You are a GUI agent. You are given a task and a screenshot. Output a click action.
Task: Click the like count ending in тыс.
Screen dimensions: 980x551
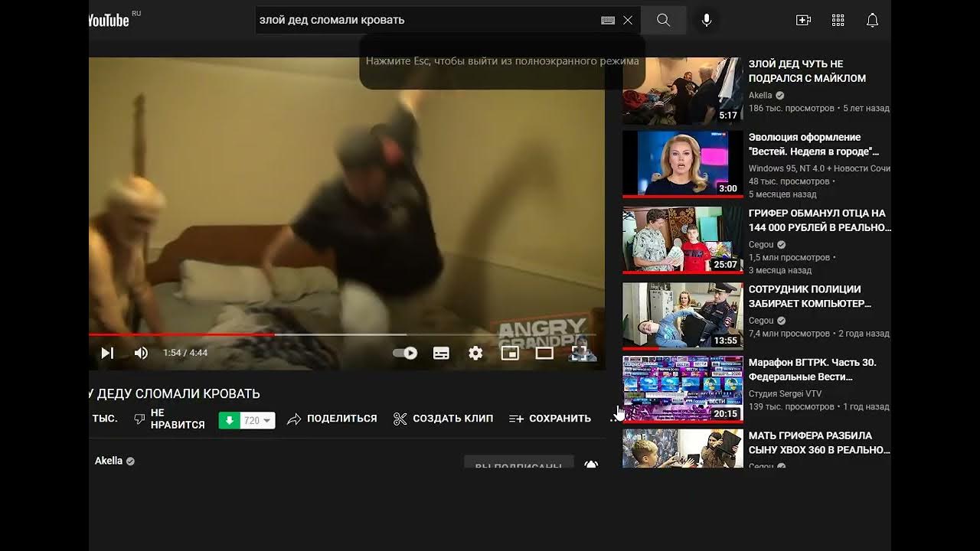coord(105,419)
